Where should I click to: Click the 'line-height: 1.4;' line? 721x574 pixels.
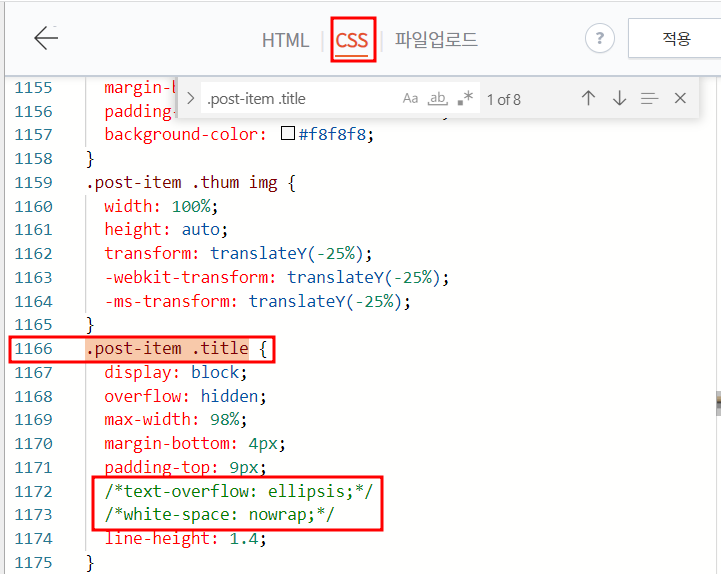[x=185, y=539]
